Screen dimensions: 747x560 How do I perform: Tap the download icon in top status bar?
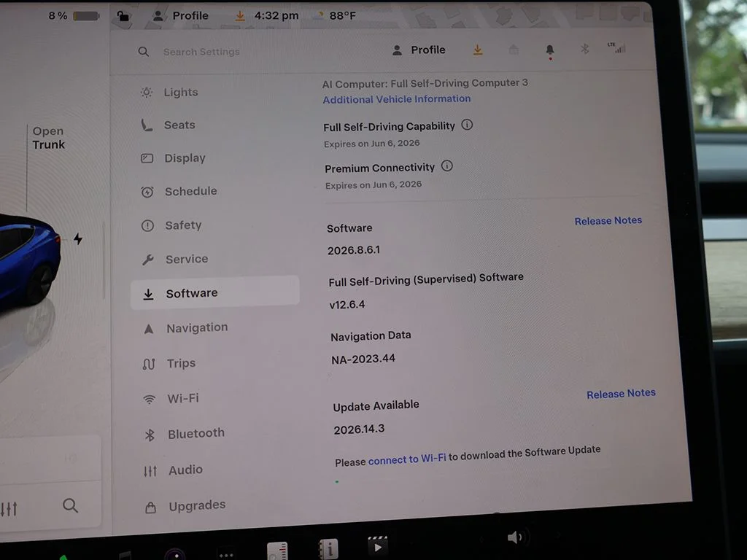(240, 16)
